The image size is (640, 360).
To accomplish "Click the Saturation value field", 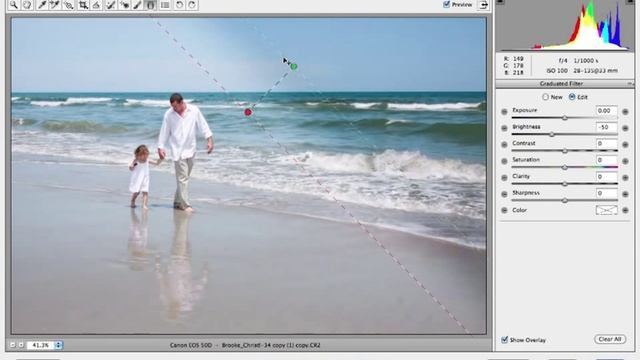I will tap(606, 160).
